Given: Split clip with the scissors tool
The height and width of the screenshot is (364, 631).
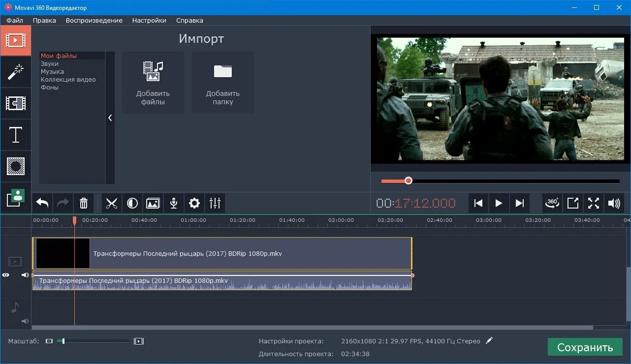Looking at the screenshot, I should point(112,203).
